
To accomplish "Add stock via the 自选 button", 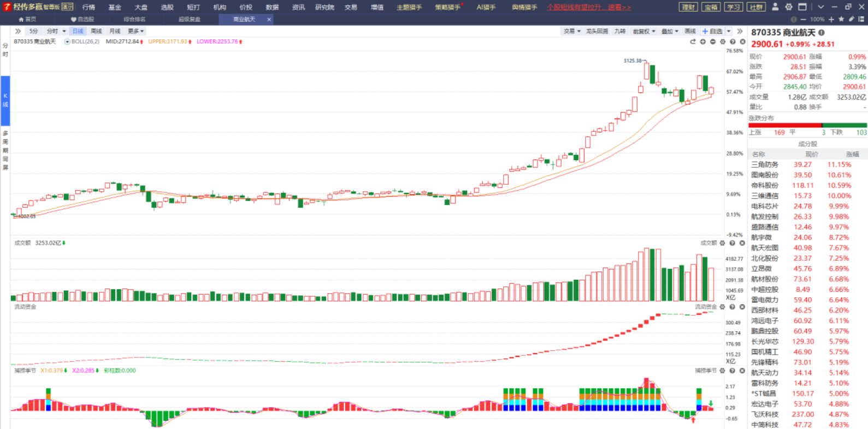I will [713, 31].
